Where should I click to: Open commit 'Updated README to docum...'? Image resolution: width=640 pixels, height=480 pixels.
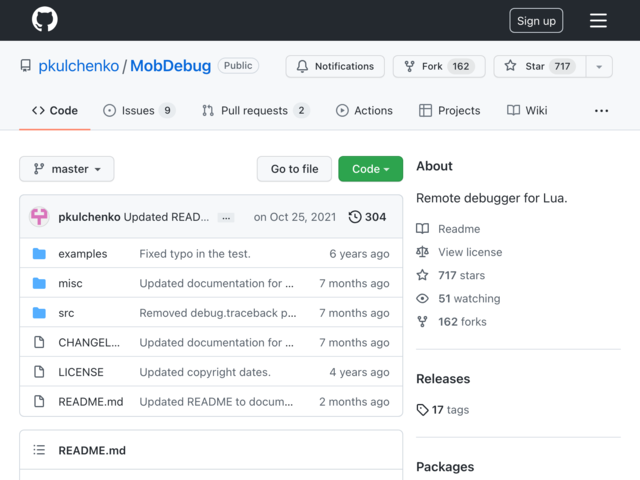coord(216,402)
